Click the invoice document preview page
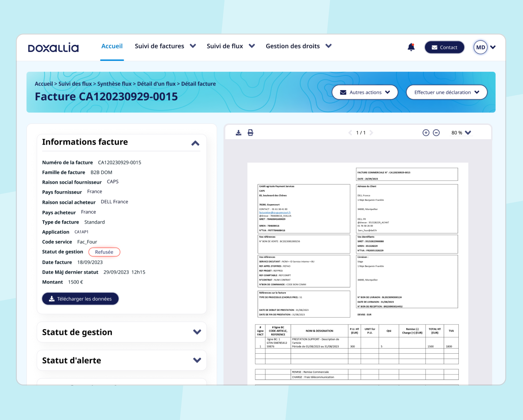 tap(358, 273)
